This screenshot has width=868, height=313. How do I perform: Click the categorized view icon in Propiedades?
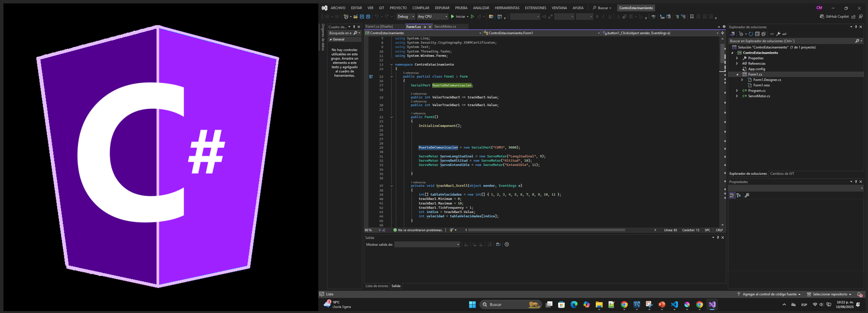[x=732, y=195]
